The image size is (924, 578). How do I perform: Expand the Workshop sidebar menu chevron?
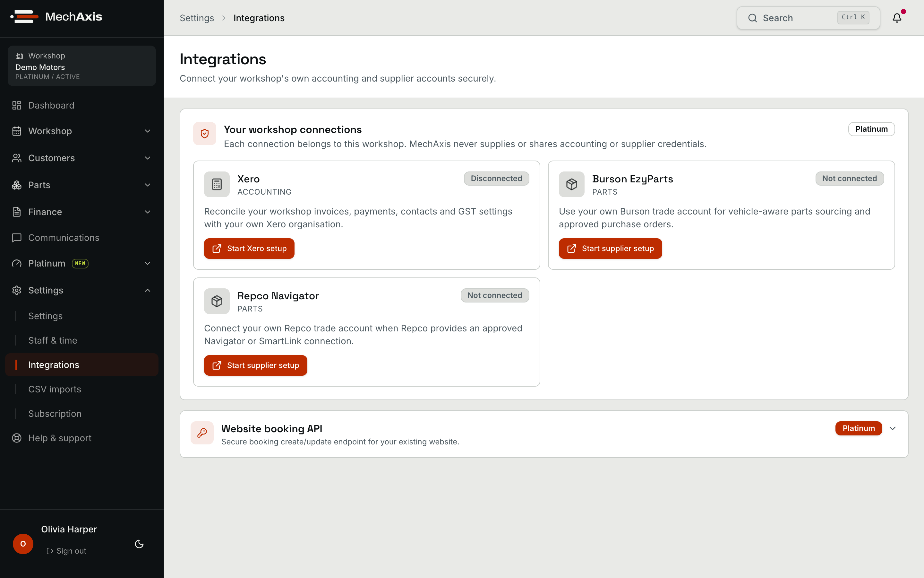tap(148, 131)
